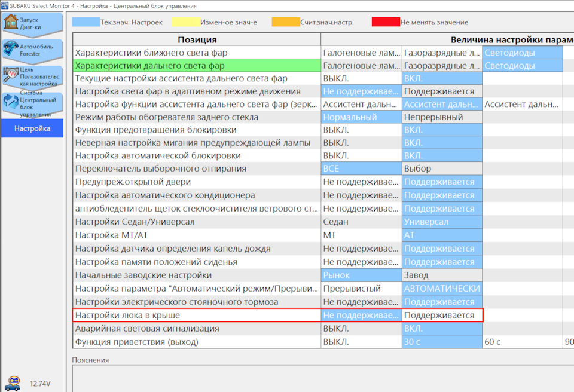Choose Прерывистый wiper mode value
Screen dimensions: 574x392
tap(361, 289)
